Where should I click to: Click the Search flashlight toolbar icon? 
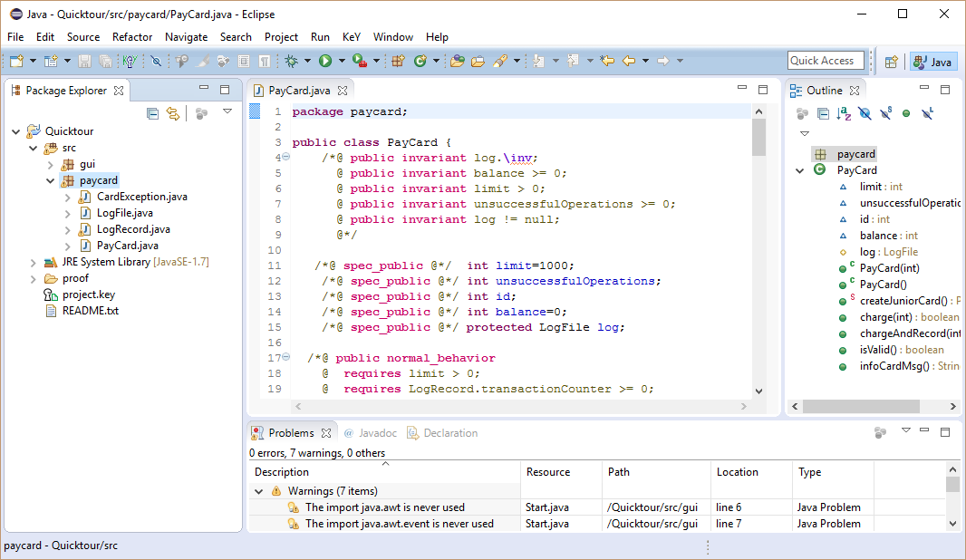click(x=499, y=61)
